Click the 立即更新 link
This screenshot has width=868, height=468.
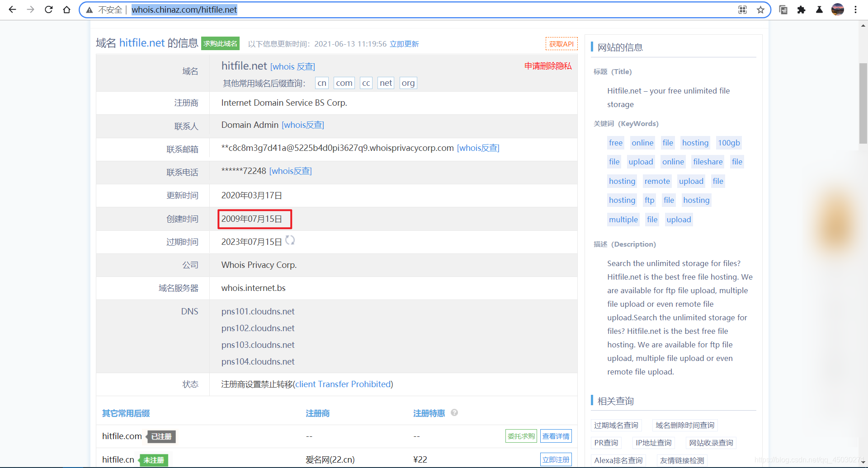tap(404, 44)
